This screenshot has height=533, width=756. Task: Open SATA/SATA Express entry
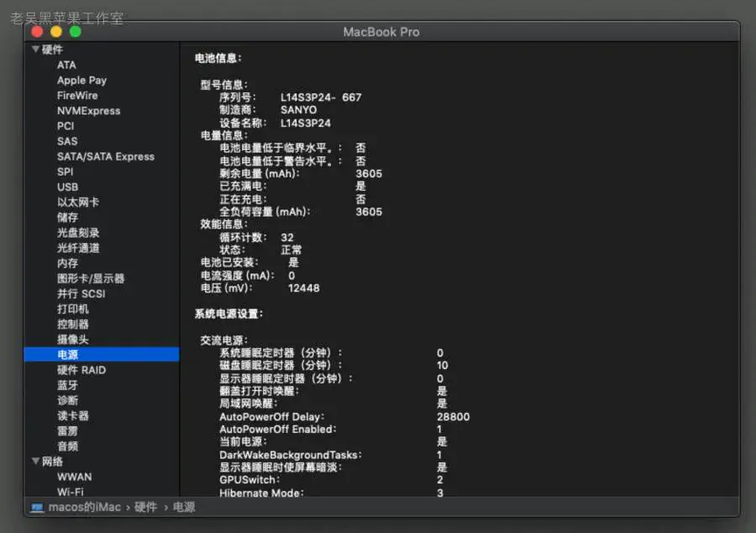(x=106, y=156)
